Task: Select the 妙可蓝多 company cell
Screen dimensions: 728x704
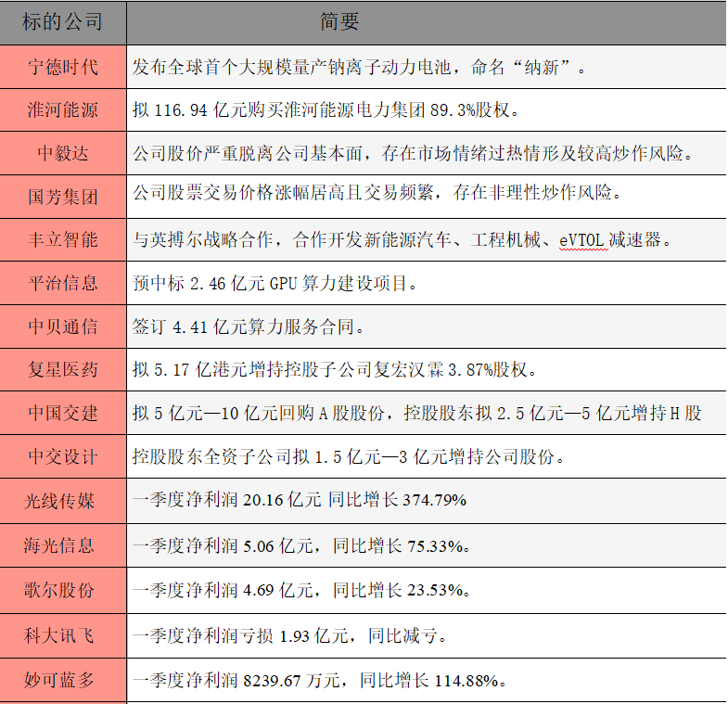Action: click(x=63, y=680)
